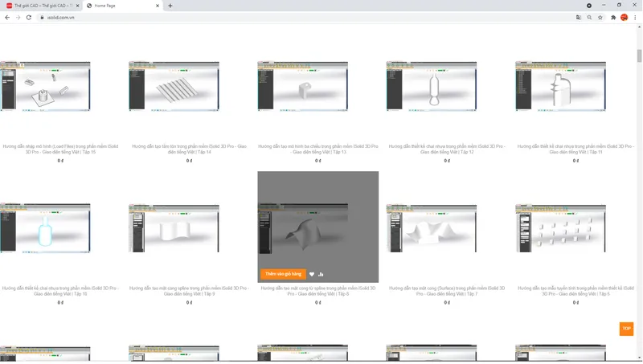
Task: Click the orange Thêm vào giỏ hàng button
Action: point(283,274)
